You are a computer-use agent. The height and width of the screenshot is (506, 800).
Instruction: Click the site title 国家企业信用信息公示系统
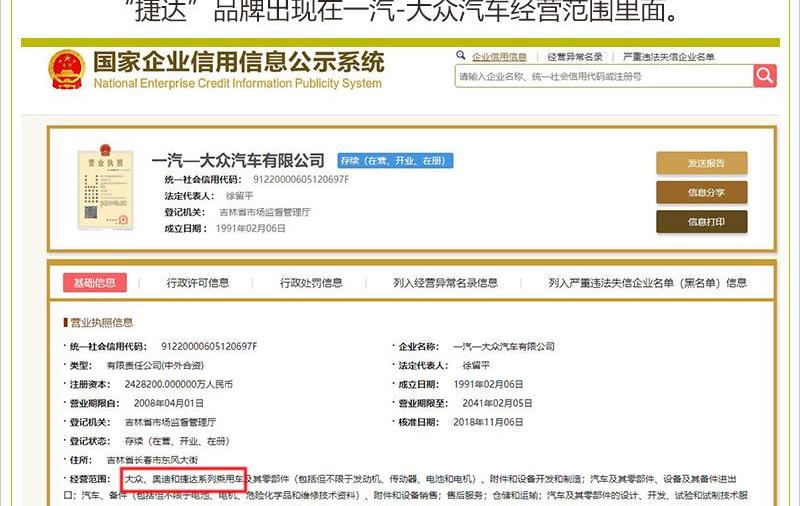tap(239, 62)
